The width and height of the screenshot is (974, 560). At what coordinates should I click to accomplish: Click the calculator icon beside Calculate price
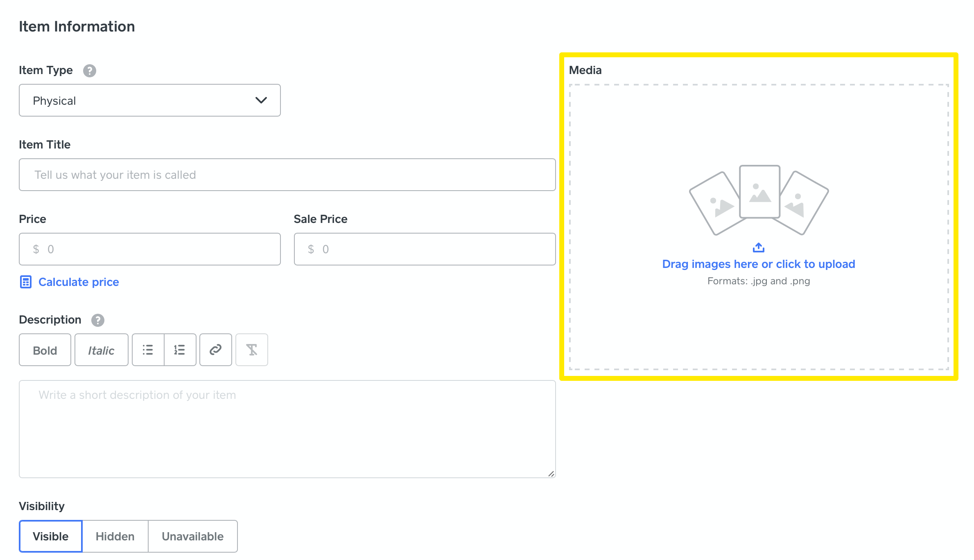tap(26, 282)
